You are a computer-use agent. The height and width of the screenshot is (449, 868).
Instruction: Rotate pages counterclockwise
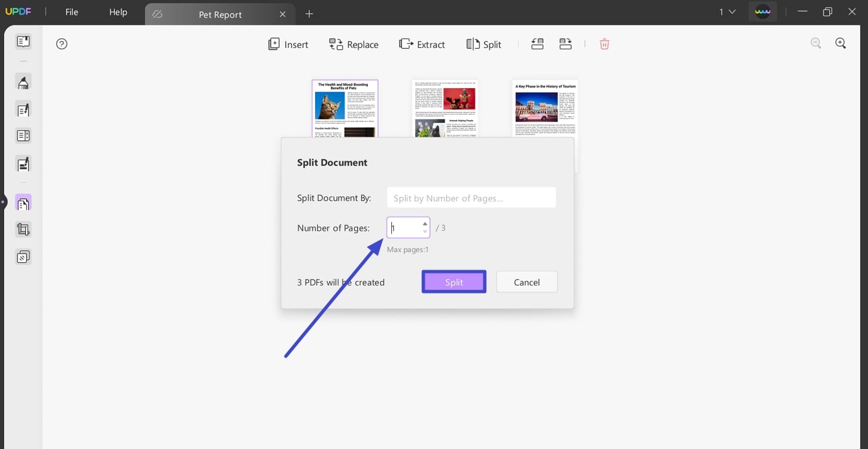tap(537, 43)
